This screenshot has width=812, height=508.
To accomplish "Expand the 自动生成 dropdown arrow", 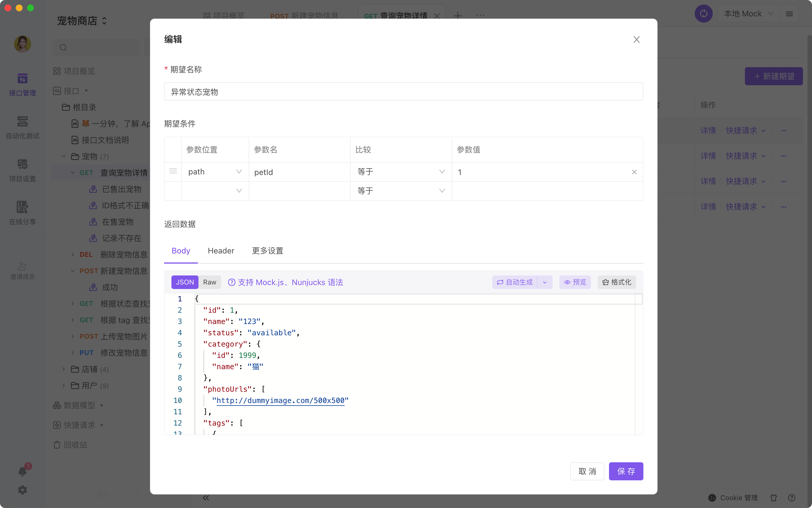I will coord(545,282).
